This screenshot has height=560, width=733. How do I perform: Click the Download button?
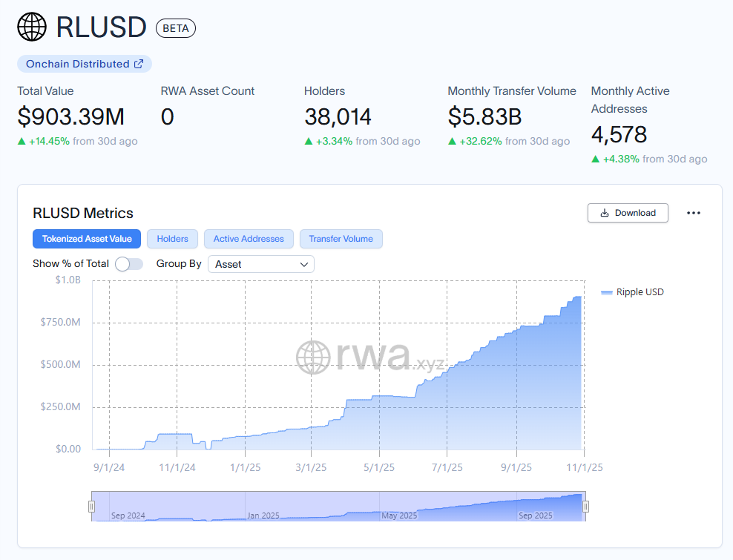(628, 213)
